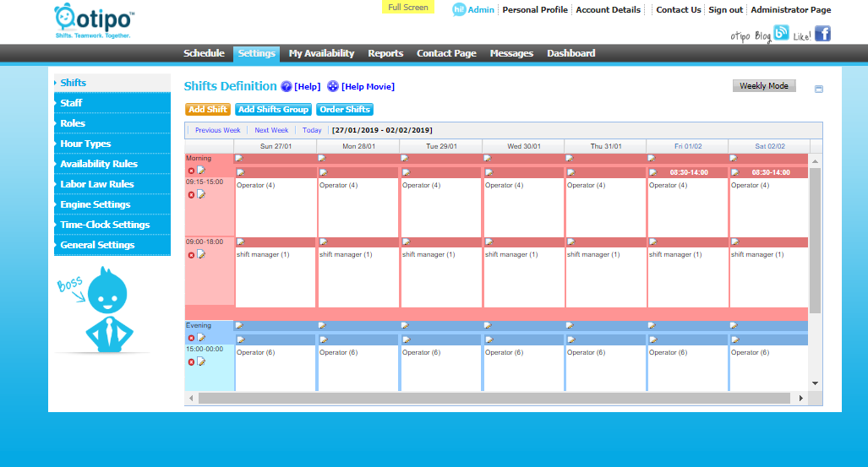
Task: Expand the Staff sidebar section
Action: [x=71, y=103]
